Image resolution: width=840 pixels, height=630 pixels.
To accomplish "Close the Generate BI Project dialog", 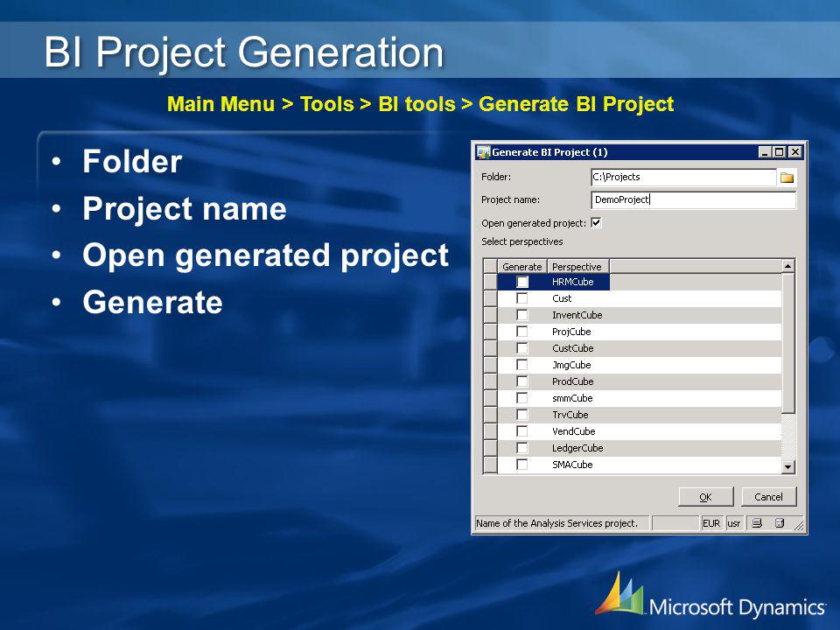I will pyautogui.click(x=795, y=152).
